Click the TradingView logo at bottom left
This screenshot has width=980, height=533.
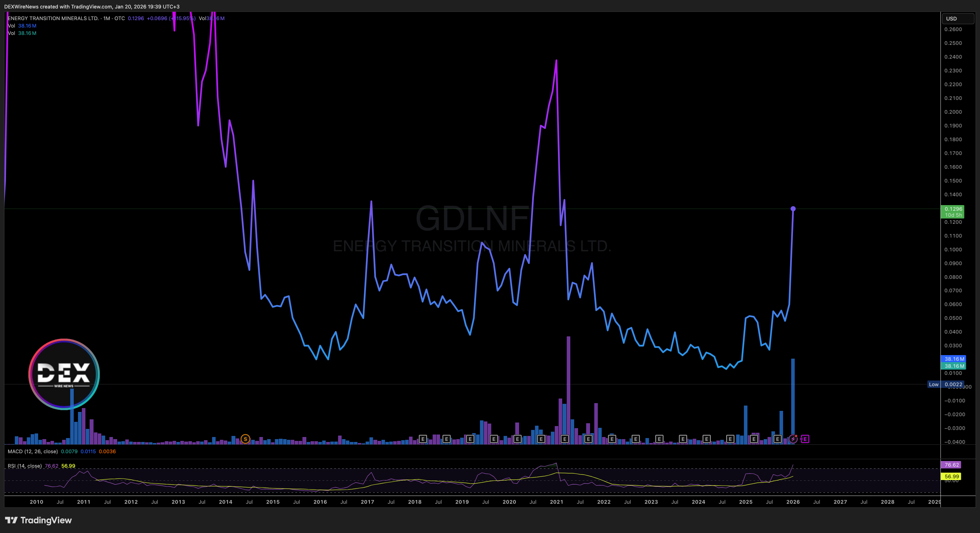tap(38, 520)
